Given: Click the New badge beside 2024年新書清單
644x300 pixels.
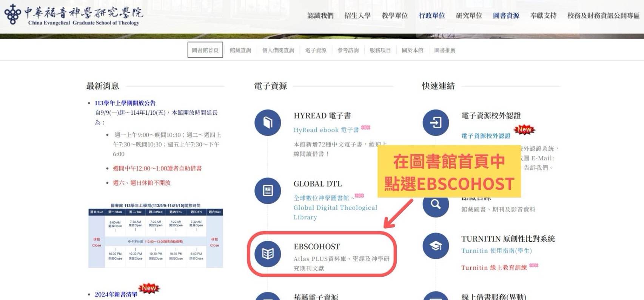Looking at the screenshot, I should [x=149, y=288].
